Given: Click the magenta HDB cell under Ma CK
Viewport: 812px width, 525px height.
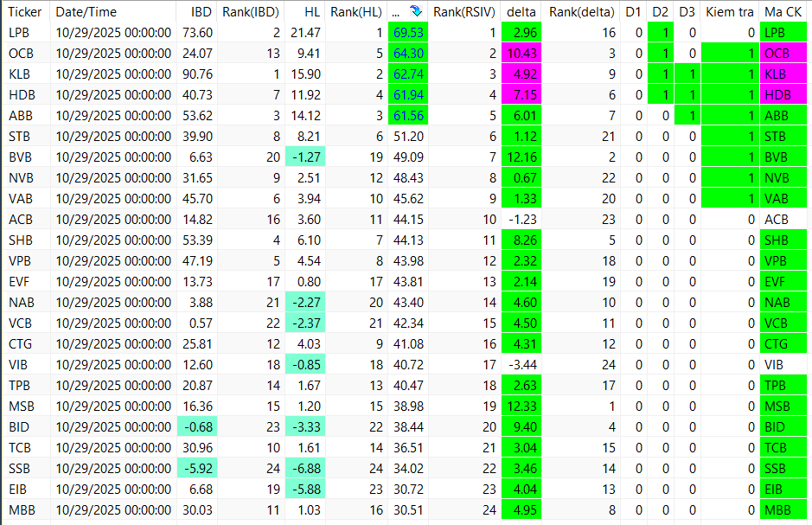Looking at the screenshot, I should pyautogui.click(x=783, y=95).
